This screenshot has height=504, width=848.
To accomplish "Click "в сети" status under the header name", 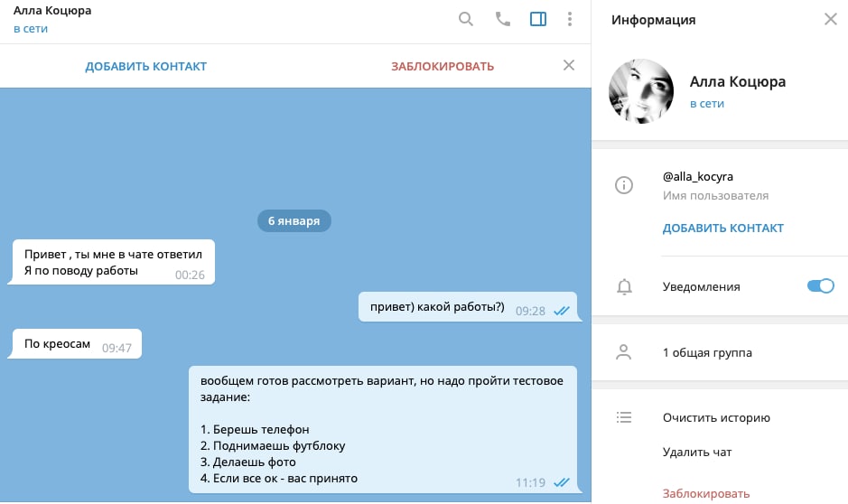I will point(31,29).
